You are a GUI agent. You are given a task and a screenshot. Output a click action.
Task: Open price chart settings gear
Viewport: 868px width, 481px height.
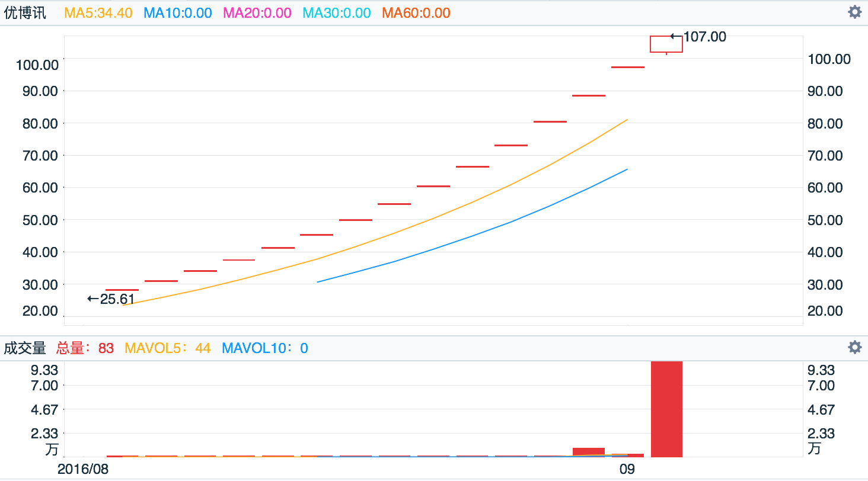(854, 12)
